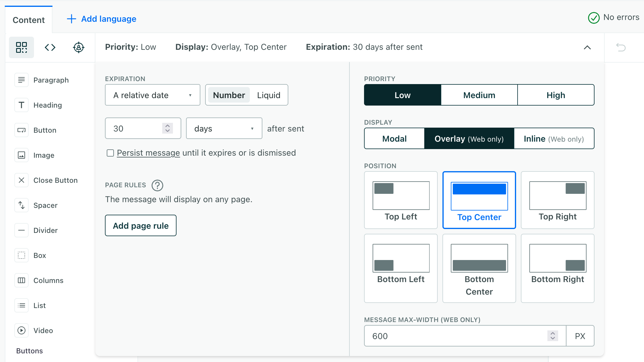Select the Bottom Right position
This screenshot has height=362, width=644.
tap(558, 268)
